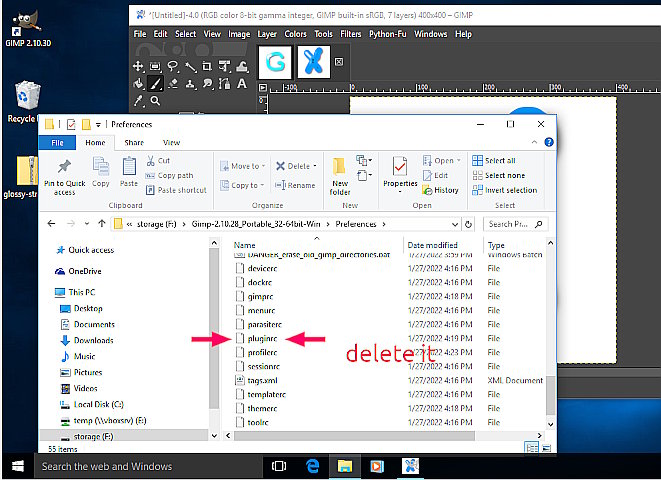Open the Move to dropdown

pyautogui.click(x=245, y=166)
